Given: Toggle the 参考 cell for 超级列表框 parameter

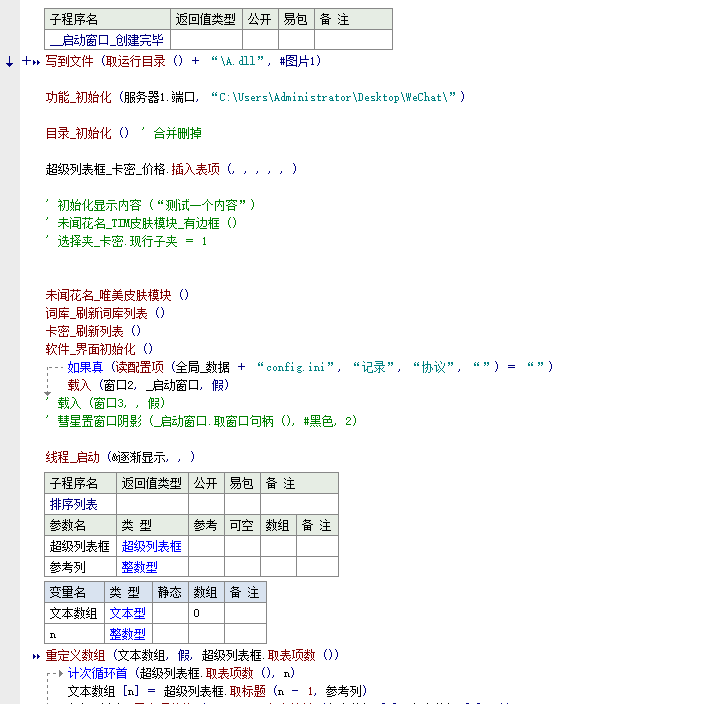Looking at the screenshot, I should pyautogui.click(x=206, y=546).
